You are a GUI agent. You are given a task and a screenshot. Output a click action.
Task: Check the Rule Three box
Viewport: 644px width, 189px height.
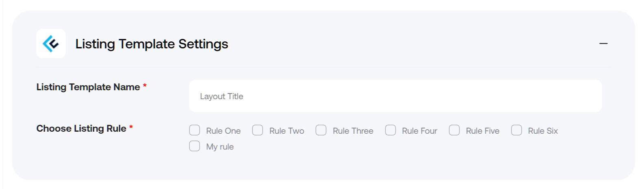point(321,130)
